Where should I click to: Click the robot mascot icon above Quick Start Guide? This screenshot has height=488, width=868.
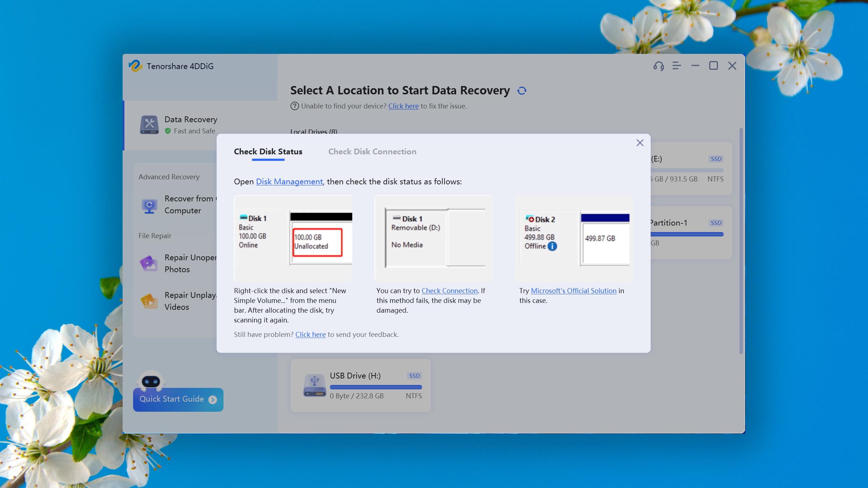pyautogui.click(x=151, y=381)
